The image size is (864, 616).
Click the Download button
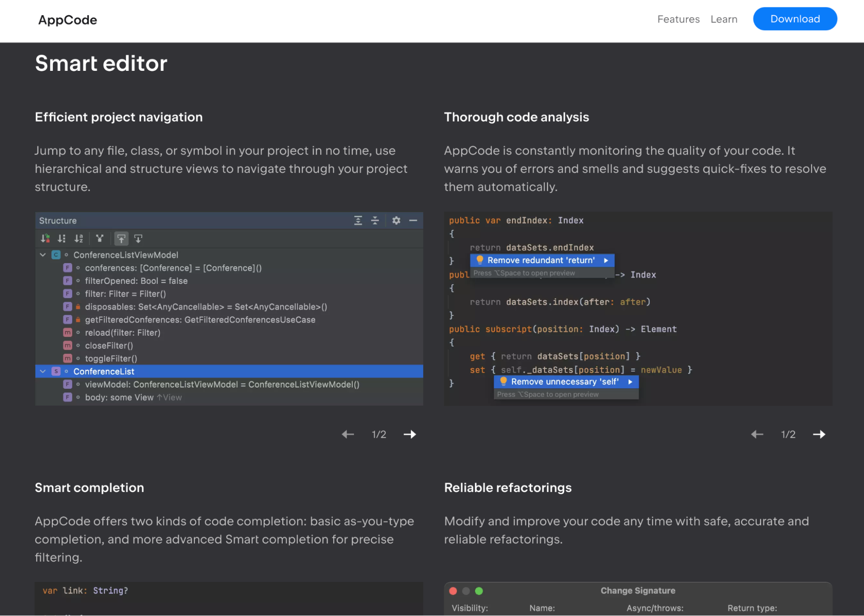(x=795, y=19)
